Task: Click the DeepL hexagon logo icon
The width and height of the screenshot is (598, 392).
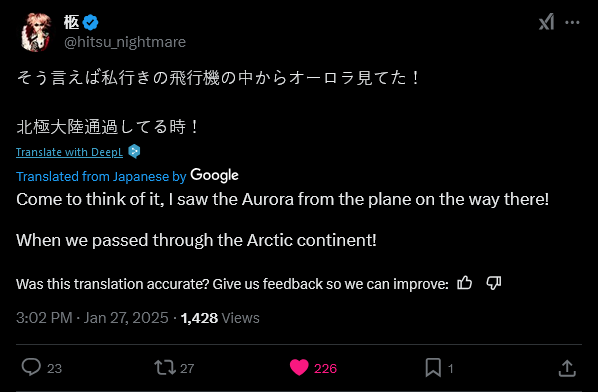Action: point(134,151)
